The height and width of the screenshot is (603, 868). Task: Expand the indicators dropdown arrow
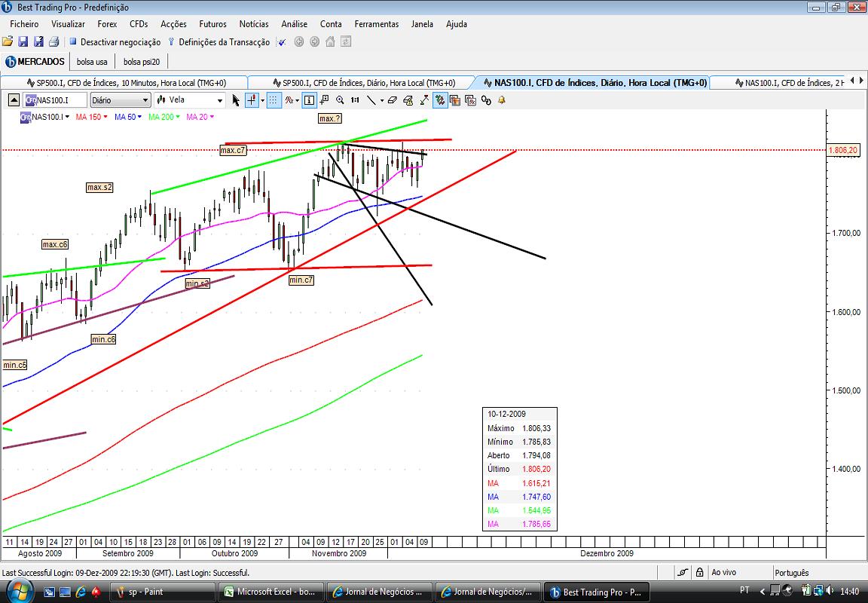[x=298, y=100]
